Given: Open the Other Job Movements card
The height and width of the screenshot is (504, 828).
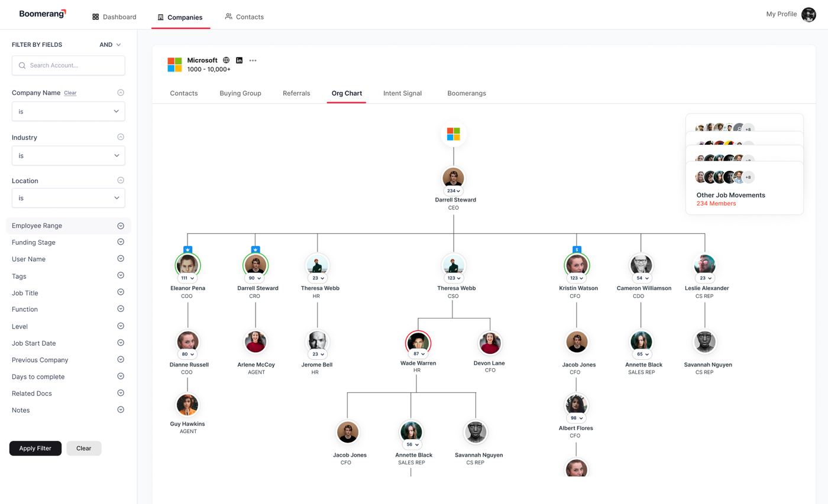Looking at the screenshot, I should [745, 188].
